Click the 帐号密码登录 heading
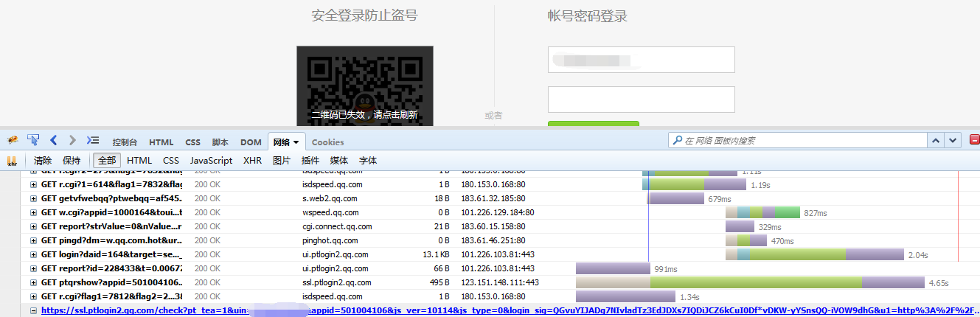The height and width of the screenshot is (317, 980). (x=588, y=16)
